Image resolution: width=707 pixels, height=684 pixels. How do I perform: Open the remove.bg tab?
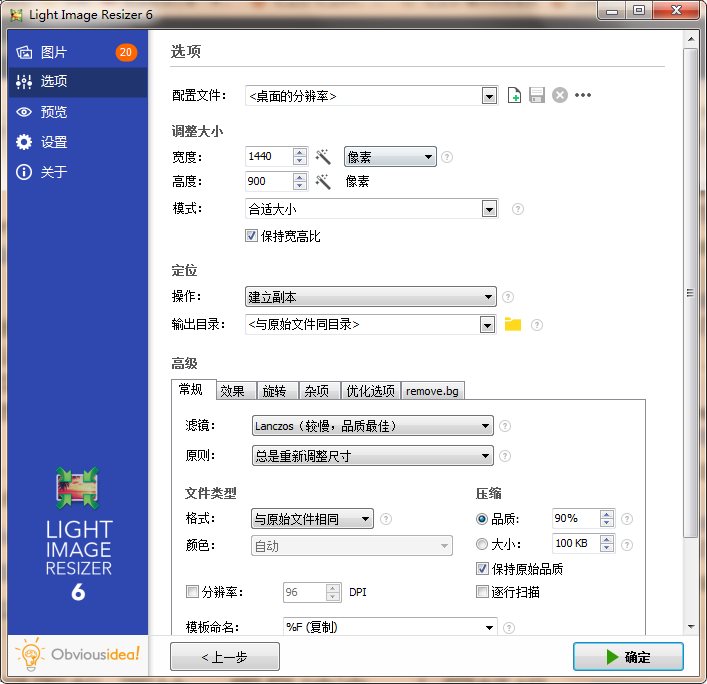434,391
